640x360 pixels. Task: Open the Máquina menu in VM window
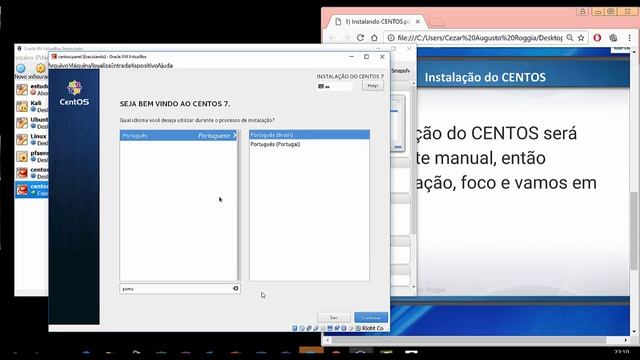pyautogui.click(x=79, y=66)
